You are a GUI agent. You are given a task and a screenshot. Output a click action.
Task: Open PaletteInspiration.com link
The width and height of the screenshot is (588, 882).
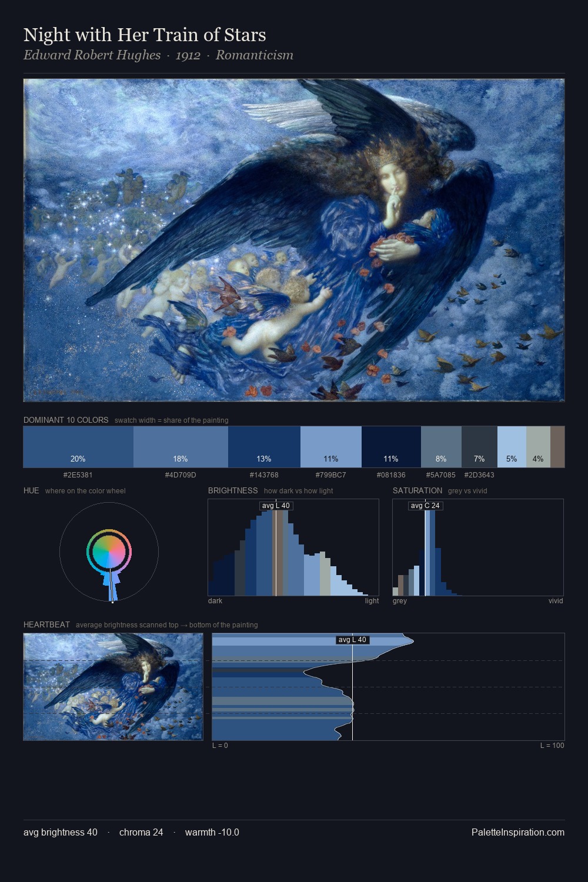[x=518, y=832]
